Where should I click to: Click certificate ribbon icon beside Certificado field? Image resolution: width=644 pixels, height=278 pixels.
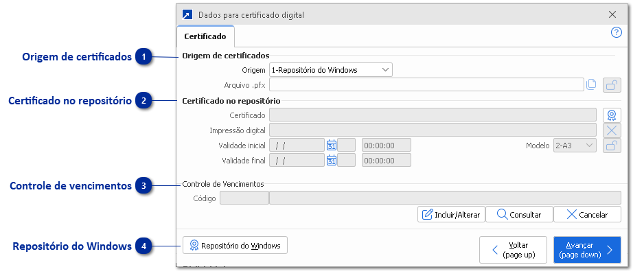tap(612, 115)
